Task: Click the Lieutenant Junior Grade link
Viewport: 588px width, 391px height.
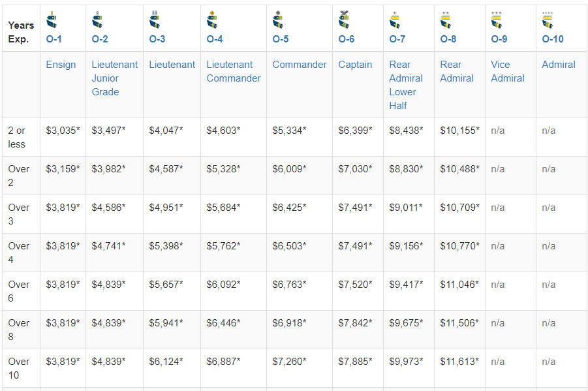Action: coord(114,78)
